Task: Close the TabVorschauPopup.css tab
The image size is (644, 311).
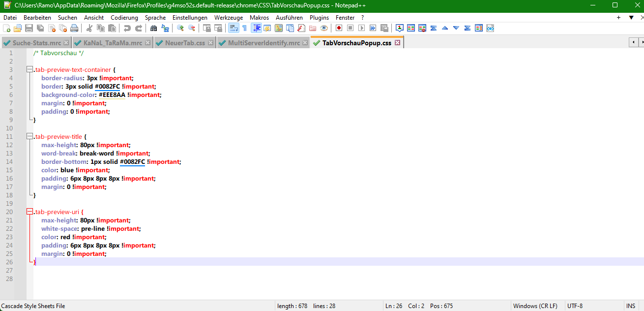Action: (398, 43)
